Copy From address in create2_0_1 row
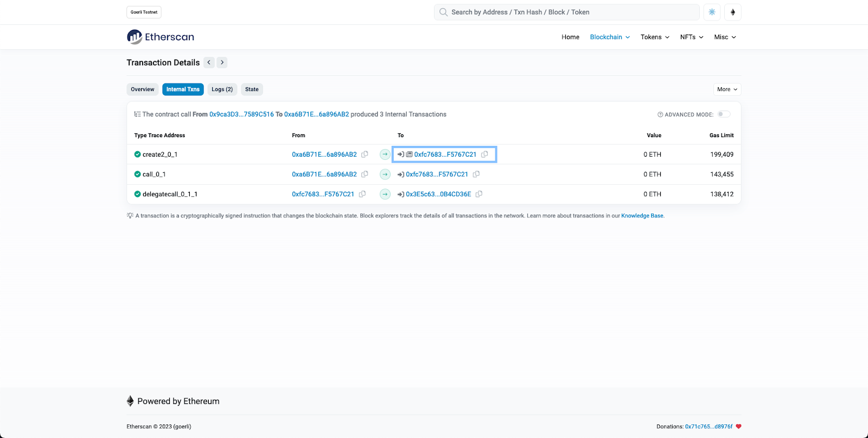Viewport: 868px width, 438px height. point(365,154)
